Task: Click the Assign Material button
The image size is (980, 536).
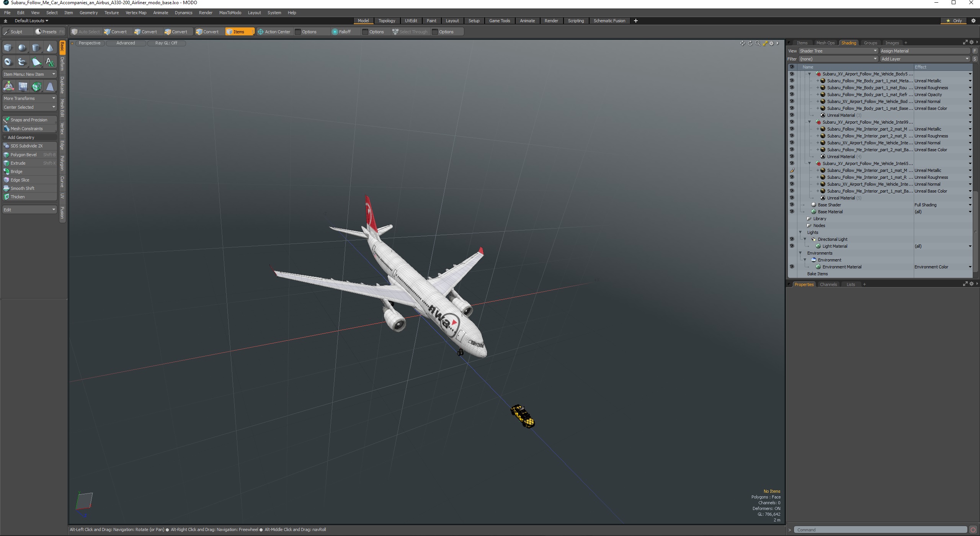Action: tap(925, 51)
